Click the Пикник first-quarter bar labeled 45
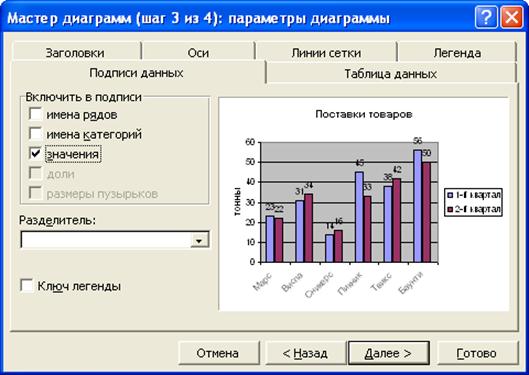 pos(359,217)
